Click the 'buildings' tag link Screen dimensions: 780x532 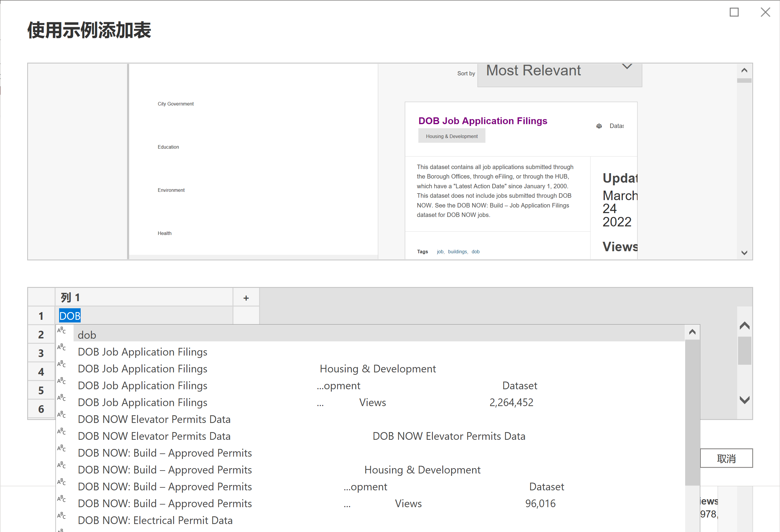click(x=457, y=252)
